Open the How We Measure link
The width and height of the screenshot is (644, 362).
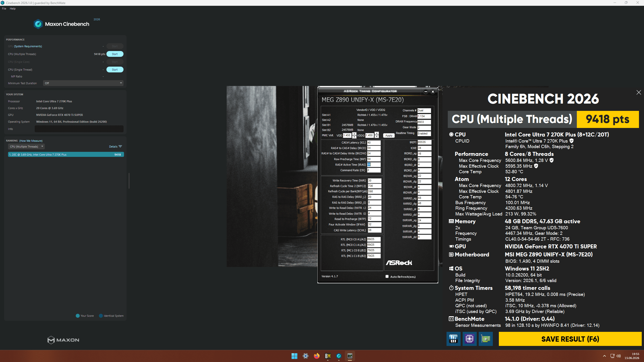click(31, 141)
